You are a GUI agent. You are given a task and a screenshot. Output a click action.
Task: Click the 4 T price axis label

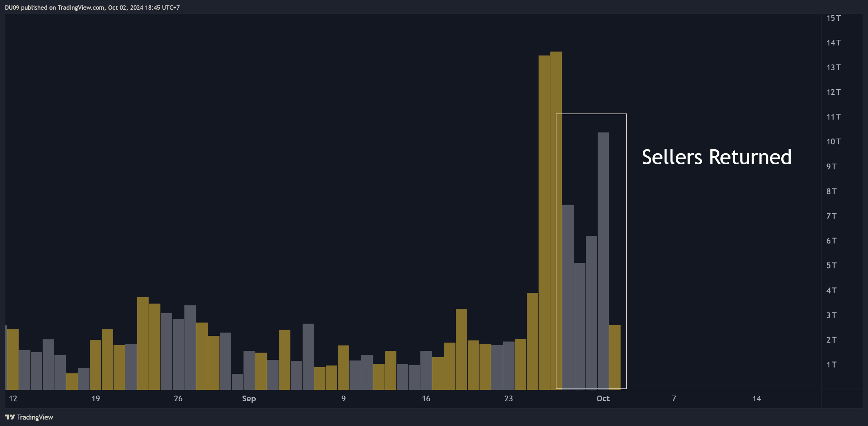point(831,290)
